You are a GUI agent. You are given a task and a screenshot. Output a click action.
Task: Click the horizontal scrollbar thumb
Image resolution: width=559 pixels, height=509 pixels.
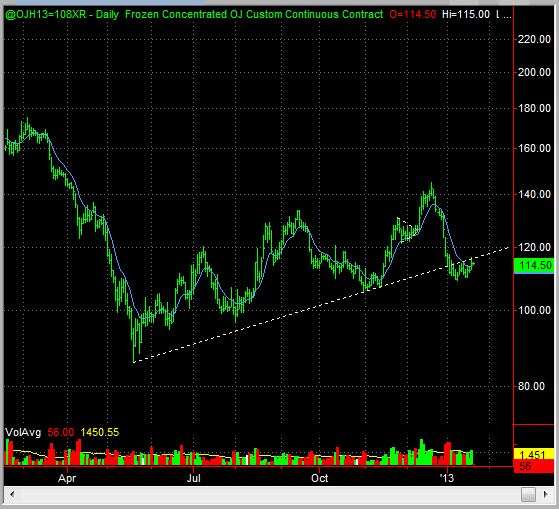tap(529, 494)
